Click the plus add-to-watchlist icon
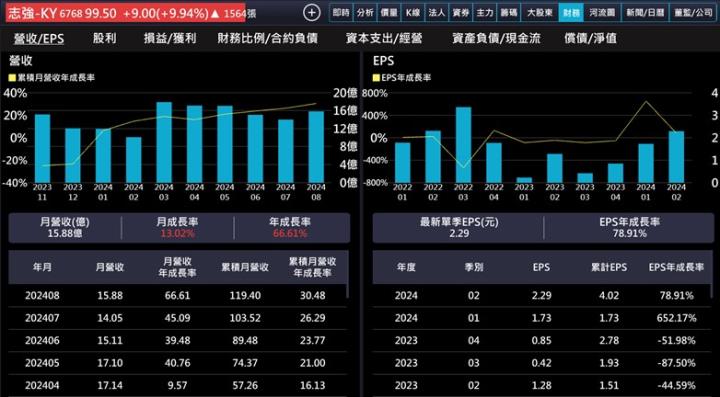720x397 pixels. point(312,13)
